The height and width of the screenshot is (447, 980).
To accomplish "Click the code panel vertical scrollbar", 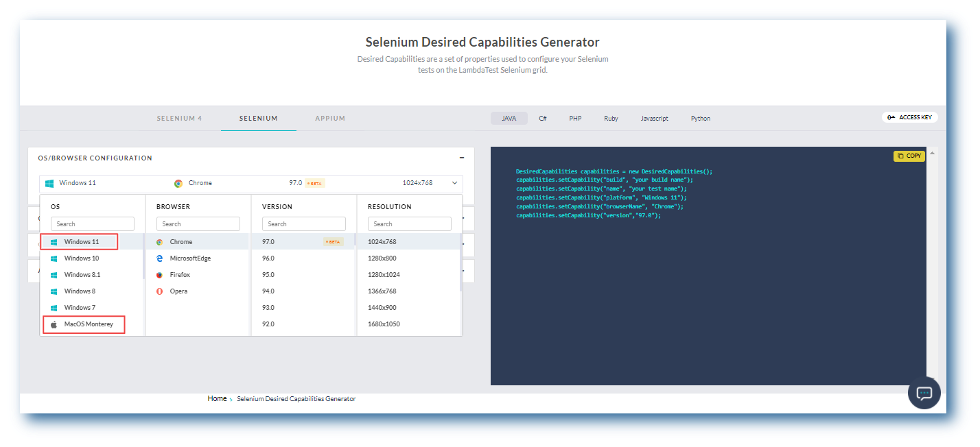I will coord(931,261).
